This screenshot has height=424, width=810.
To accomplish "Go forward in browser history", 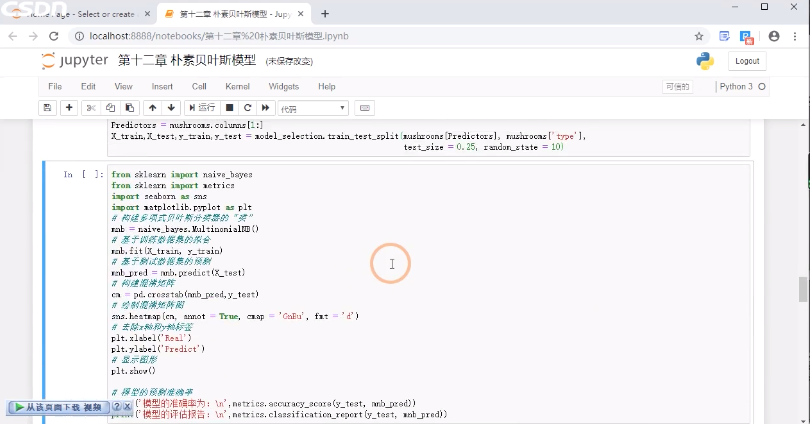I will pos(33,36).
